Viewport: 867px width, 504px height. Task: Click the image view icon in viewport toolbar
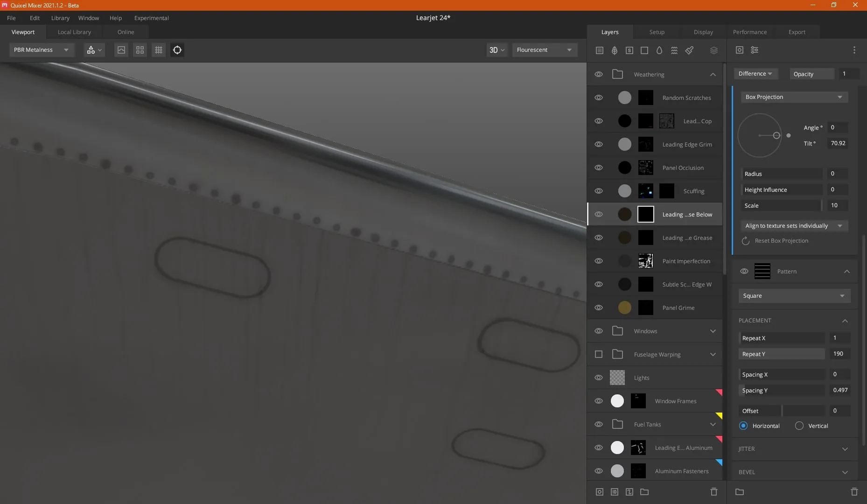pyautogui.click(x=121, y=50)
